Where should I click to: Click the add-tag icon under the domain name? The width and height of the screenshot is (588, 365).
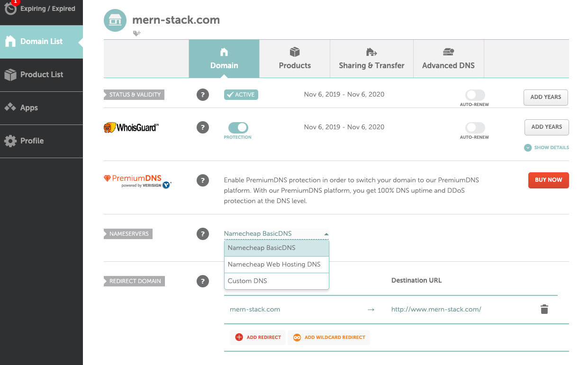click(x=137, y=33)
